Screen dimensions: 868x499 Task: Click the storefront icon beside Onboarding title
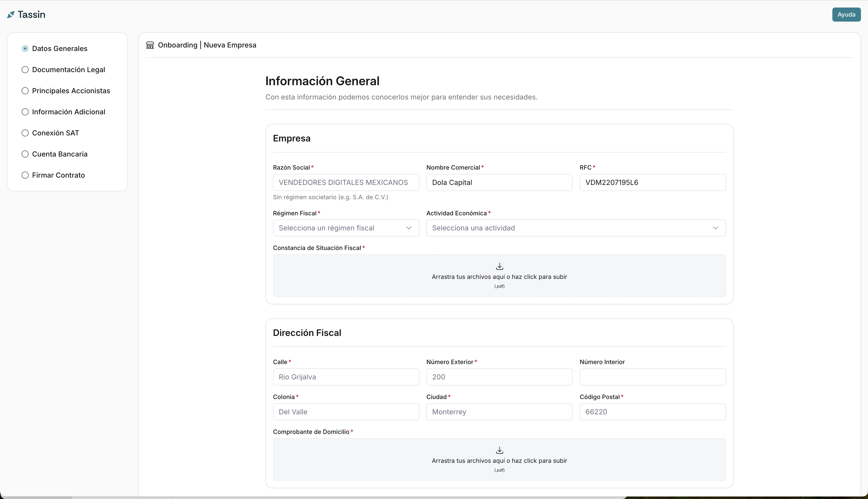[150, 45]
